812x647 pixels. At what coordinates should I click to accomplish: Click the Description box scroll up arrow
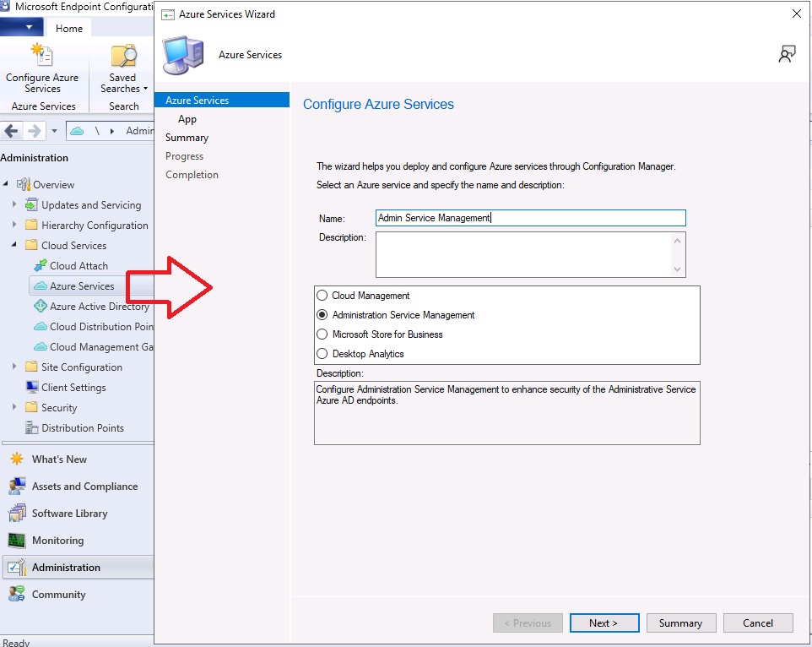677,241
